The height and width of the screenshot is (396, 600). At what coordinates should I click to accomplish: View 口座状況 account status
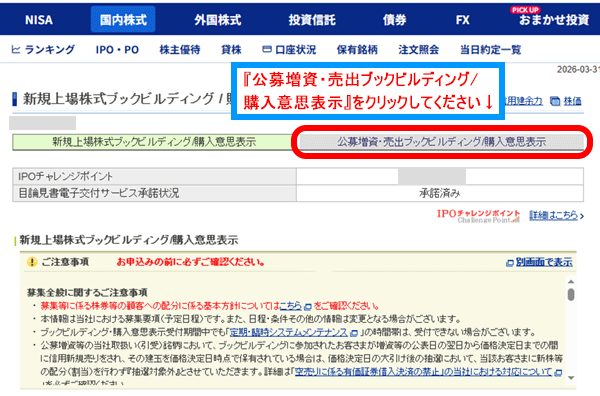click(x=295, y=50)
